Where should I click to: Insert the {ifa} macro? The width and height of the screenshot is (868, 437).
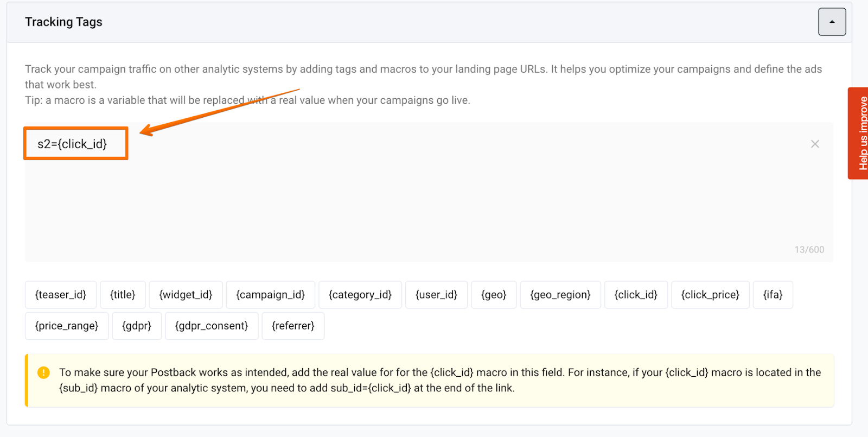pos(773,295)
